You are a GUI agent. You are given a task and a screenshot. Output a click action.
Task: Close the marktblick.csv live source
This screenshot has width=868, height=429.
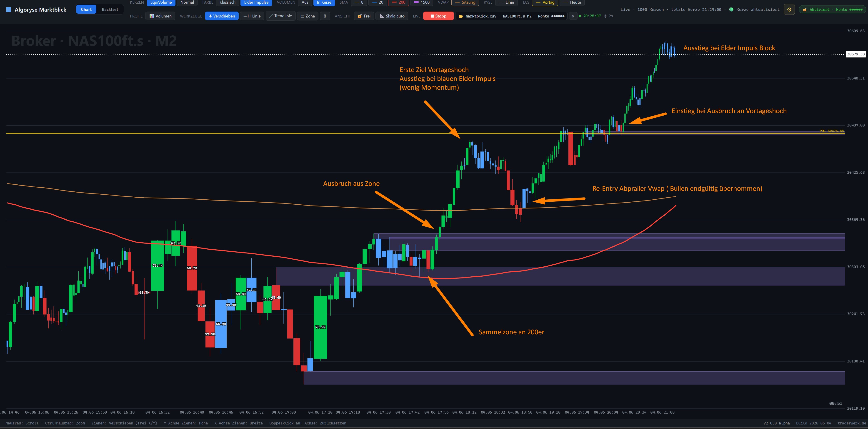(573, 16)
